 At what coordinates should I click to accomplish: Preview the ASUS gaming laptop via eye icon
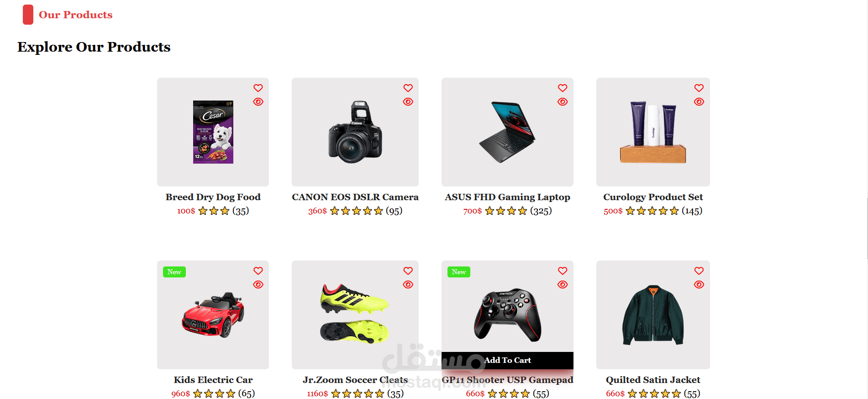pyautogui.click(x=563, y=101)
